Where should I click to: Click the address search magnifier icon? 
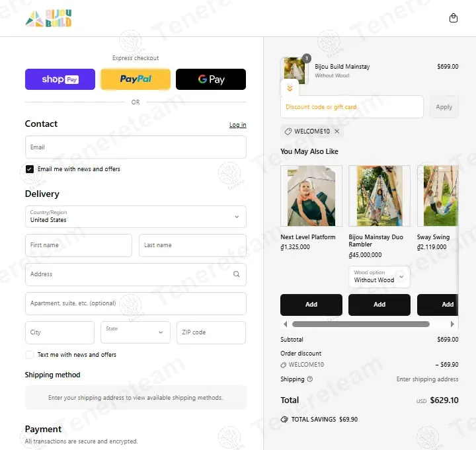pyautogui.click(x=236, y=274)
